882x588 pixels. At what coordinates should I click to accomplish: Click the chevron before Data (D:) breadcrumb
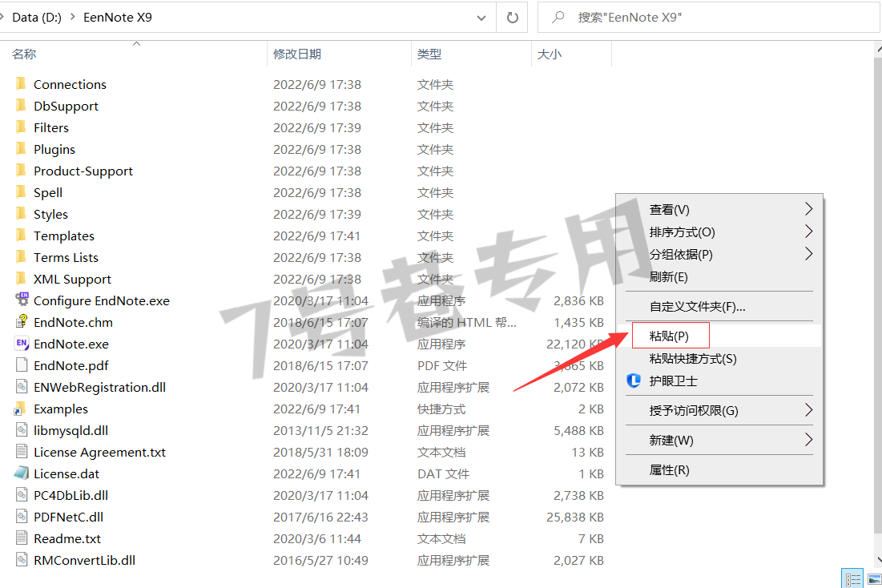tap(3, 18)
